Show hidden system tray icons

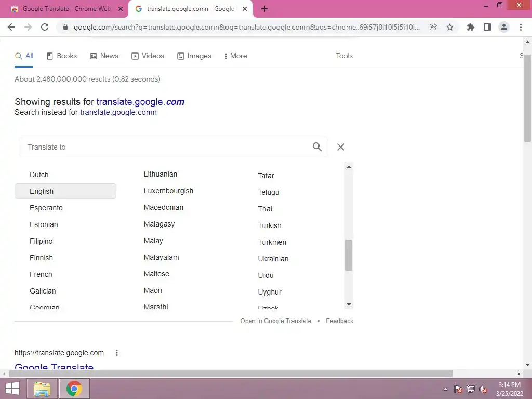(445, 389)
